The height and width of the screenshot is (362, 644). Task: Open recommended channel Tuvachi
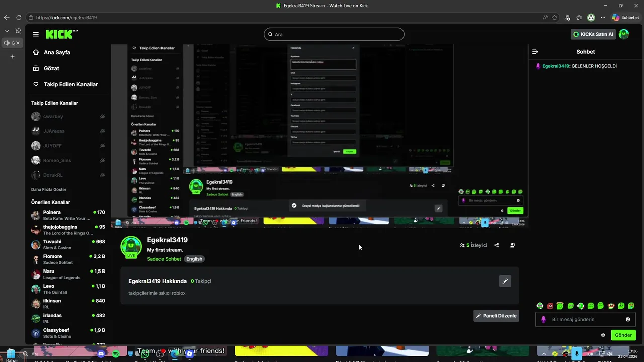pos(68,245)
